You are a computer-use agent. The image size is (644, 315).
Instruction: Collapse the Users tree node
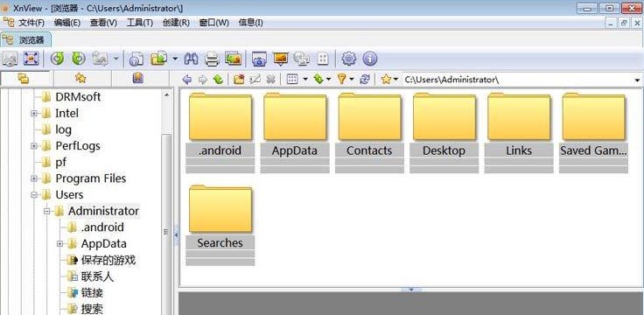coord(34,194)
